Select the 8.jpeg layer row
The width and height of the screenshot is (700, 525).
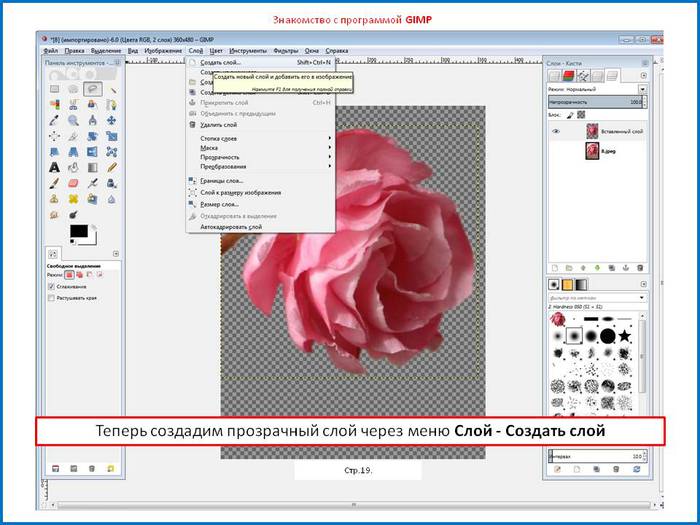click(597, 151)
